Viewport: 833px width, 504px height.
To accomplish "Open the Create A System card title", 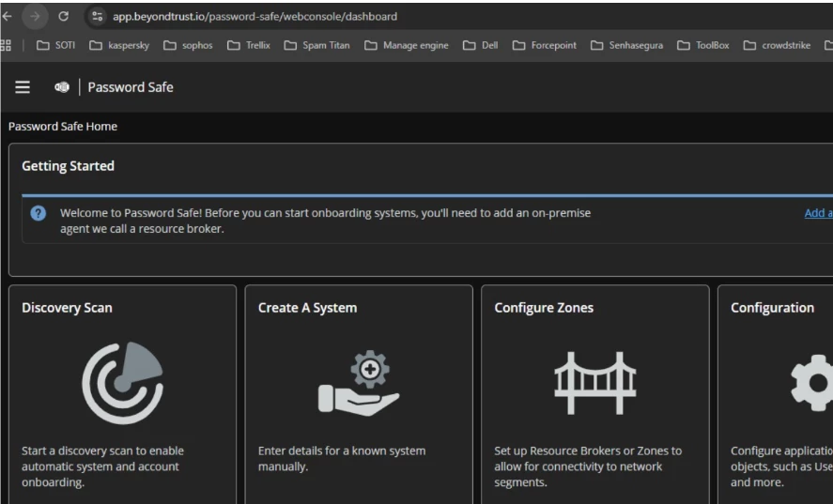I will 308,308.
